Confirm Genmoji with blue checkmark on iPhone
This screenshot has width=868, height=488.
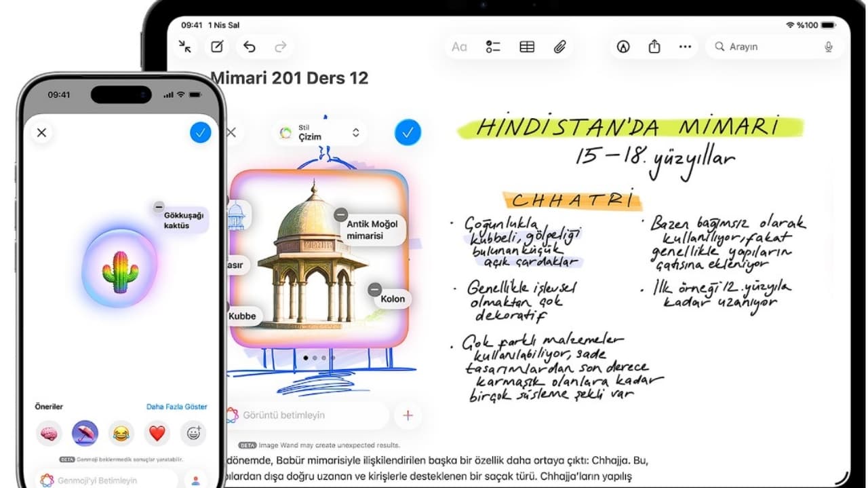tap(200, 132)
